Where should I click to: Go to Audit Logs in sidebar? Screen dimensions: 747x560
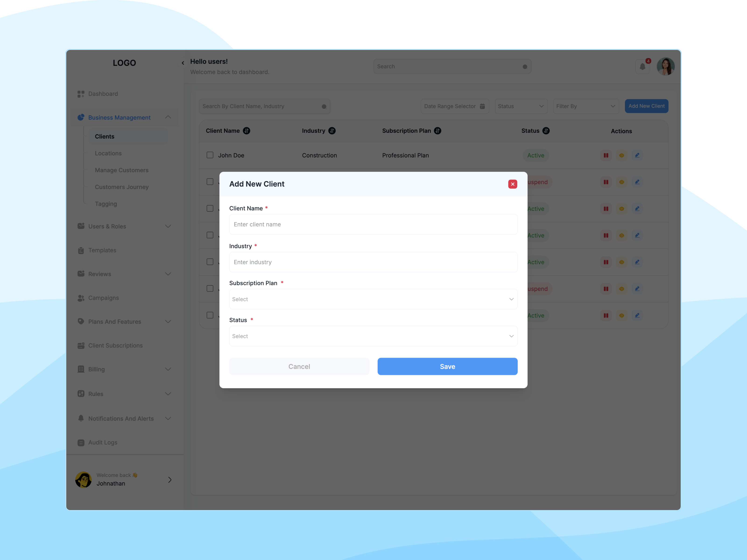point(103,442)
